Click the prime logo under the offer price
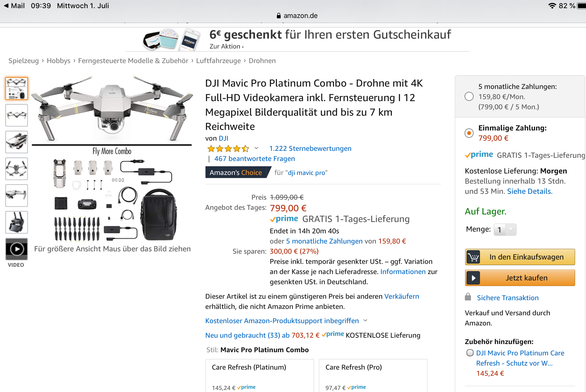Screen dimensions: 586x392 tap(284, 219)
